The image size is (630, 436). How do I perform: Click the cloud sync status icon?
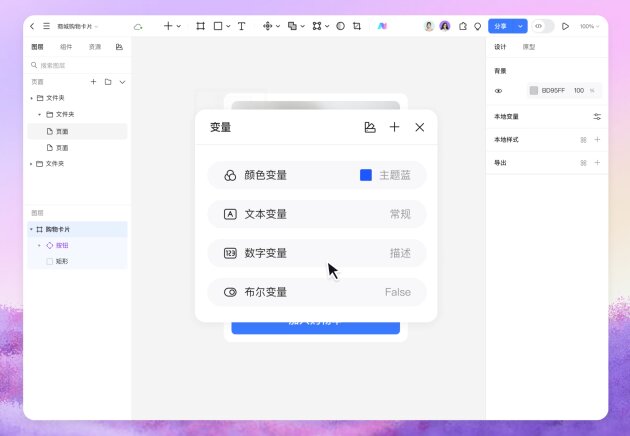coord(138,27)
